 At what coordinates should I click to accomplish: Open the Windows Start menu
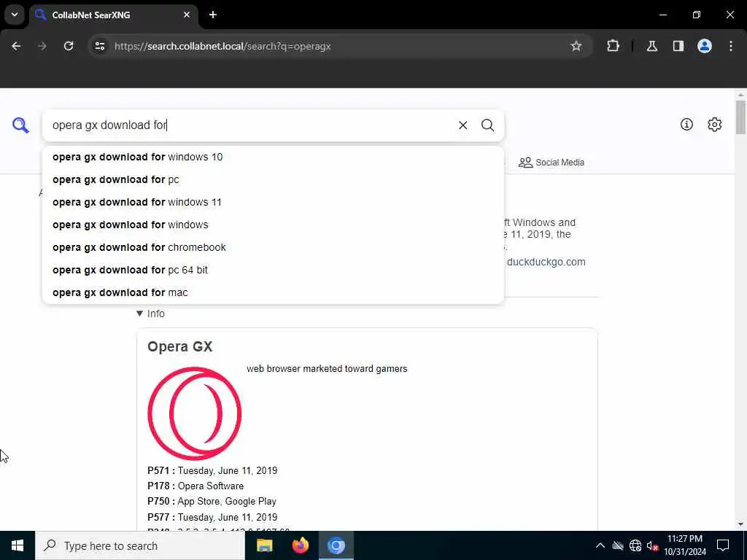[18, 545]
